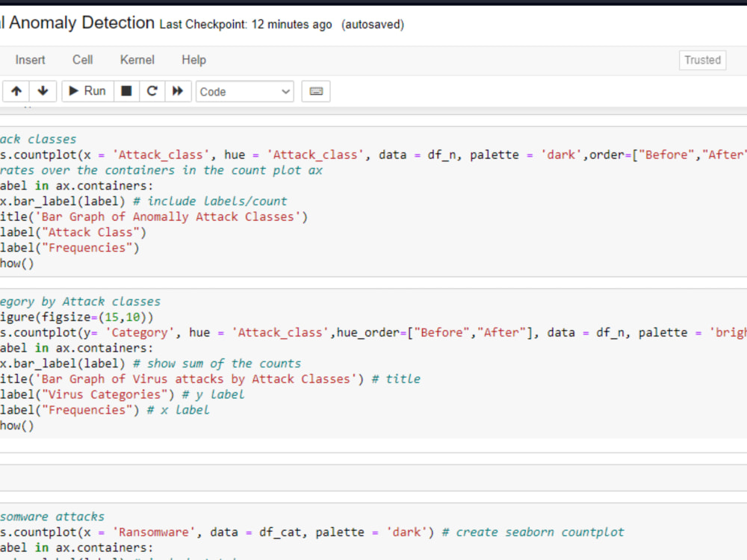Open the Help menu
The height and width of the screenshot is (560, 747).
pyautogui.click(x=193, y=60)
